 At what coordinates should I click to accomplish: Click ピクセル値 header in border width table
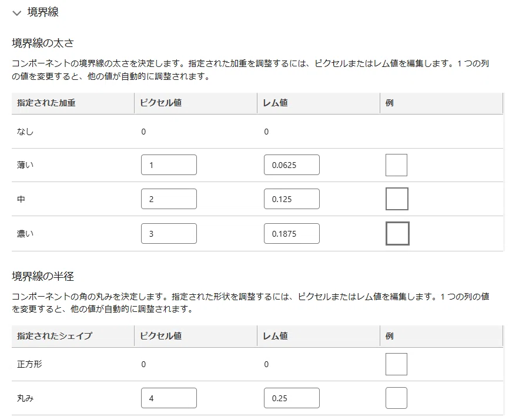point(160,103)
